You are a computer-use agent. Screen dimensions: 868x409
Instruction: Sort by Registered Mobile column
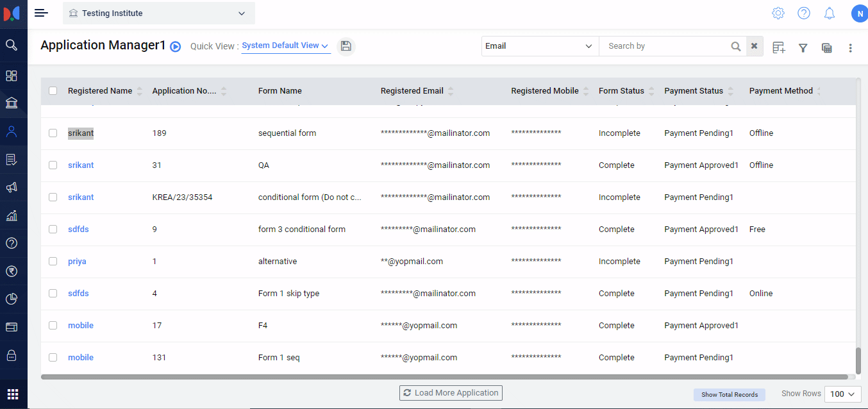[585, 91]
